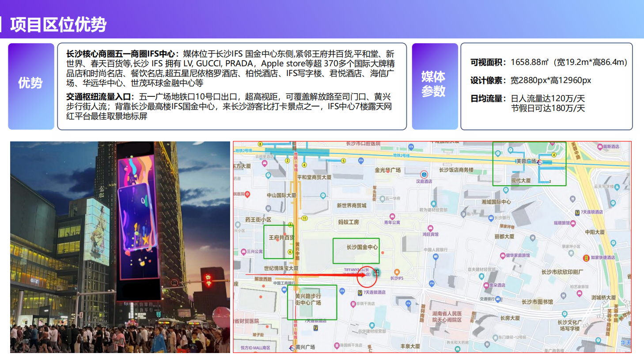Click the 黄兴路步行街中心广场 map label
The height and width of the screenshot is (361, 644).
[x=308, y=299]
